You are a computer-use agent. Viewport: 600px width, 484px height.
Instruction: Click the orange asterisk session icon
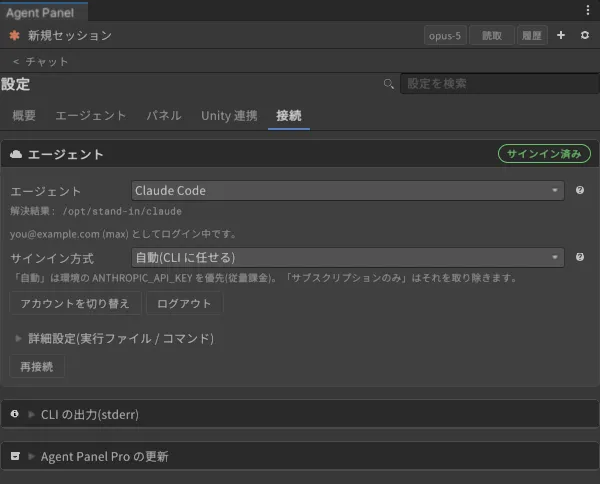[x=15, y=36]
